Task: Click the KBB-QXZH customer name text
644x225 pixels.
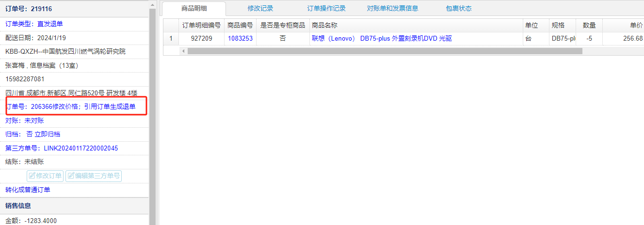Action: [65, 51]
